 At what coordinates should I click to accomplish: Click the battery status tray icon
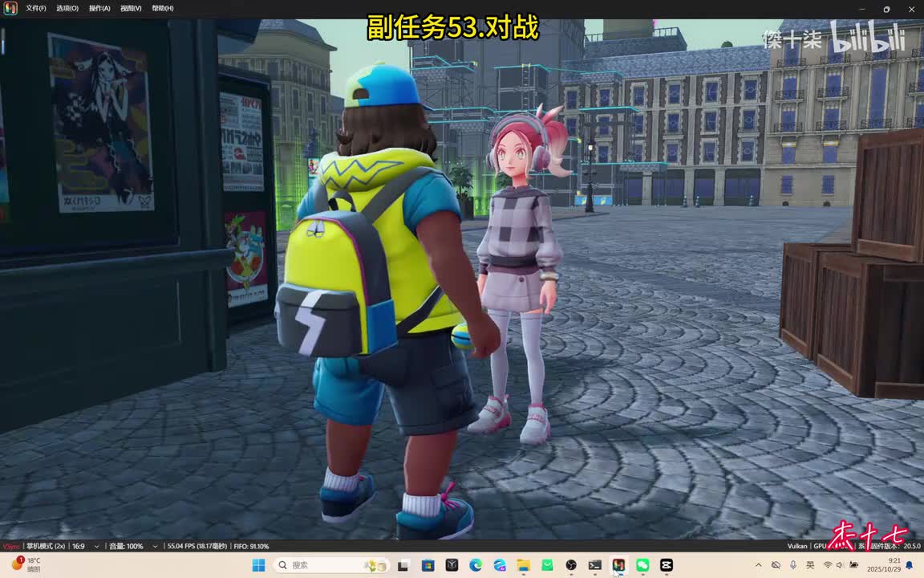pos(854,565)
